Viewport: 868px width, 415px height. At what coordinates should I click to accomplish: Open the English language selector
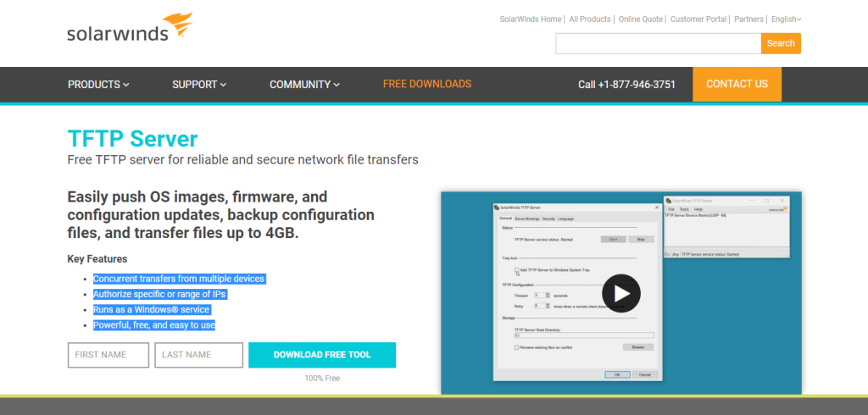point(786,19)
